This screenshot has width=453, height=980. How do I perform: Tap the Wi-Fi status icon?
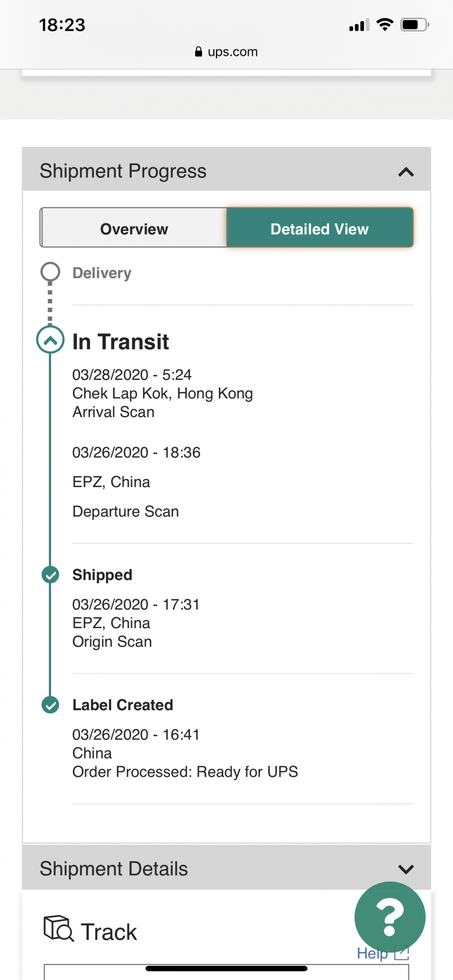pyautogui.click(x=385, y=24)
